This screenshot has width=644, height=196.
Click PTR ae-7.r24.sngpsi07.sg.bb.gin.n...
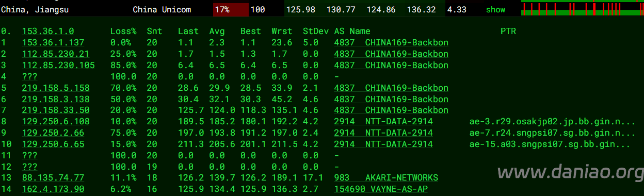[553, 133]
